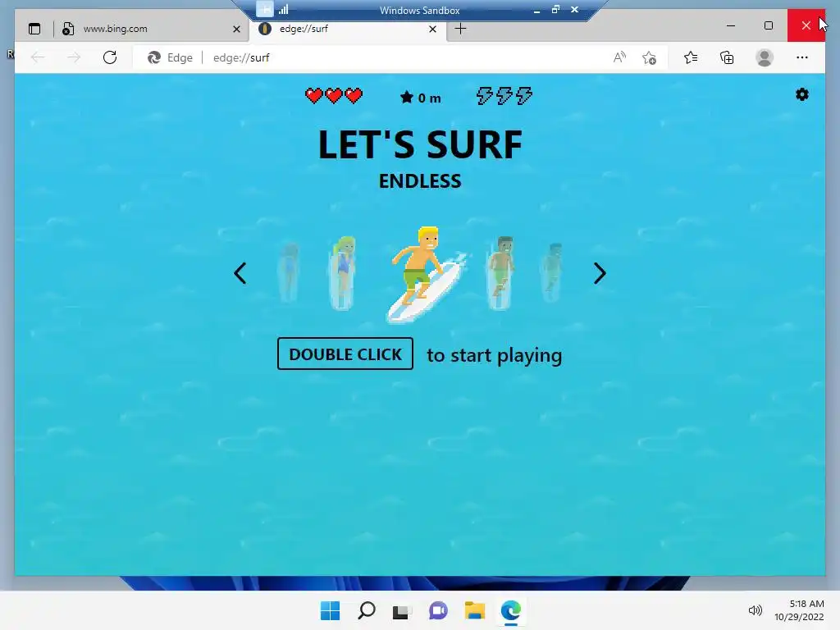Open taskbar Search
The image size is (840, 630).
[x=367, y=610]
